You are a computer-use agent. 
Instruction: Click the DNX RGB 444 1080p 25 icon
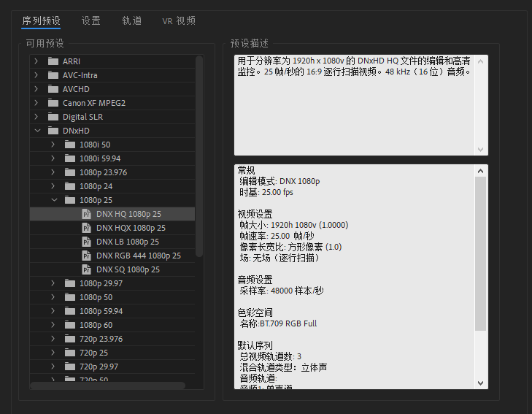[86, 256]
